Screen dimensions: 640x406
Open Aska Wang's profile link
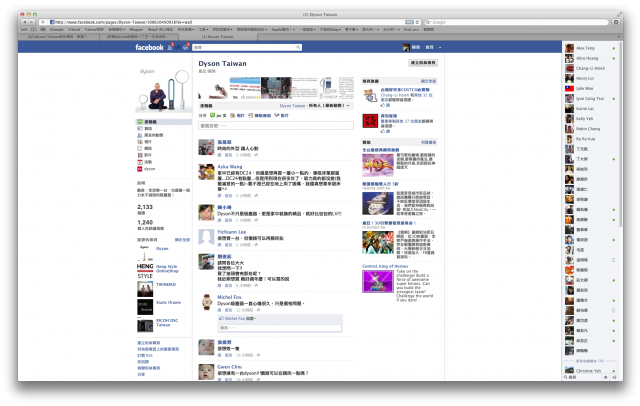pos(230,167)
